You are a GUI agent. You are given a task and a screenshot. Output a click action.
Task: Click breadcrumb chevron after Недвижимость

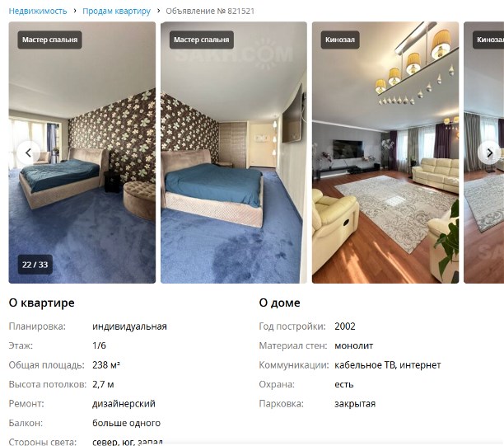(75, 11)
